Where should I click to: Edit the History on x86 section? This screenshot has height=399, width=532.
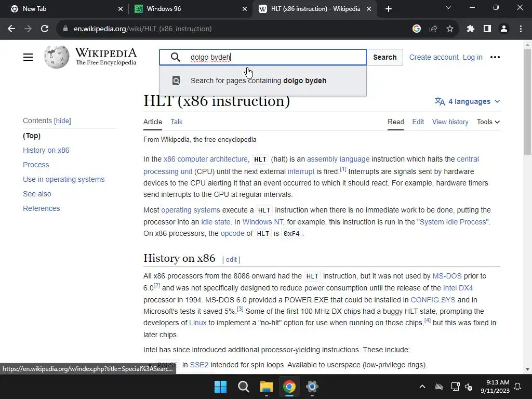[231, 260]
